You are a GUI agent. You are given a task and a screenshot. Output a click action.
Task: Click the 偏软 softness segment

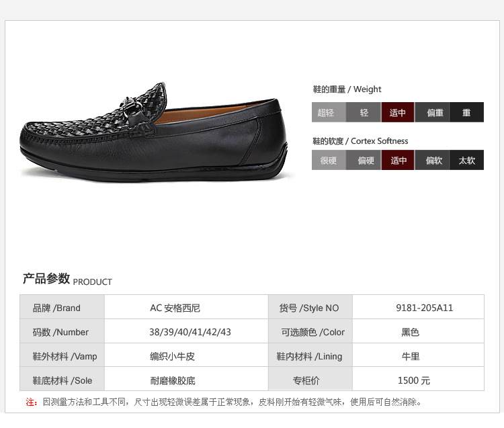432,160
